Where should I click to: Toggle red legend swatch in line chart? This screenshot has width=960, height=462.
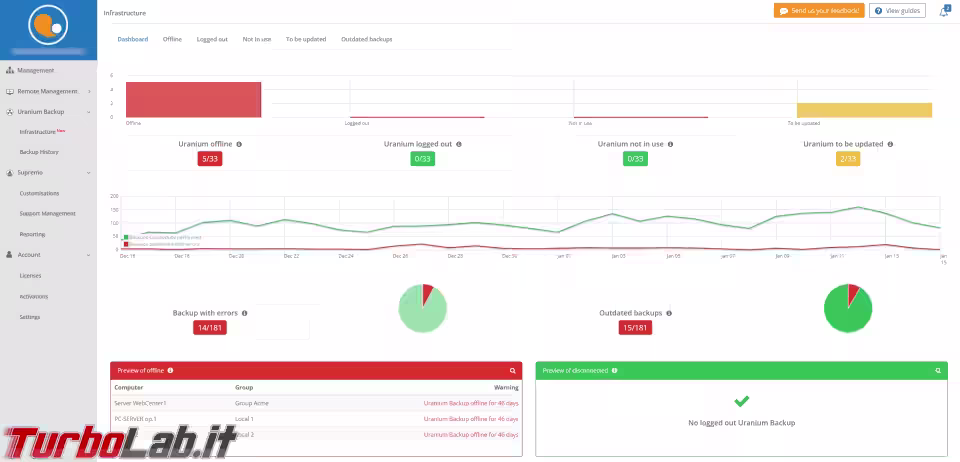click(x=126, y=244)
